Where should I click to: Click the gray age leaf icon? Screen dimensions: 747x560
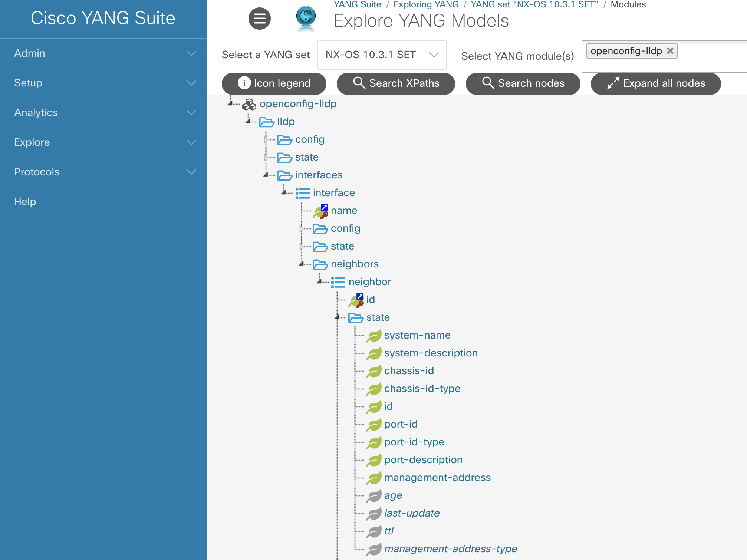pos(374,496)
